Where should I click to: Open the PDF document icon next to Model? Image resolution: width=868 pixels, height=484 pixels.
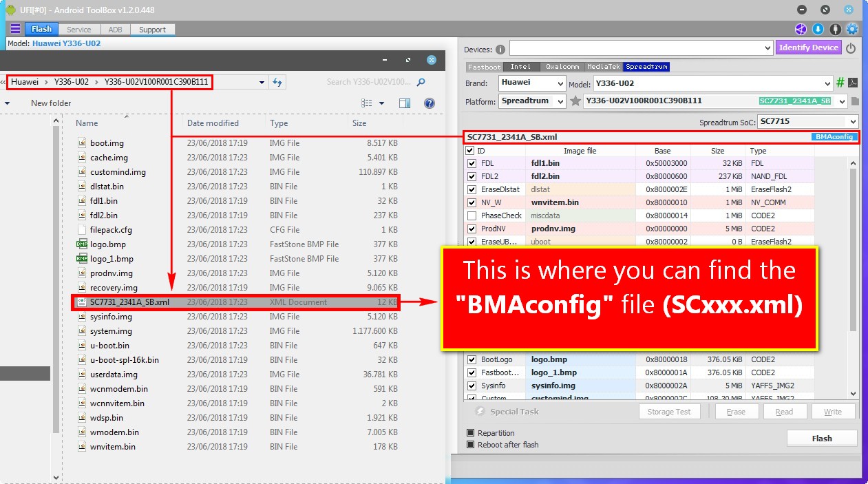coord(852,83)
